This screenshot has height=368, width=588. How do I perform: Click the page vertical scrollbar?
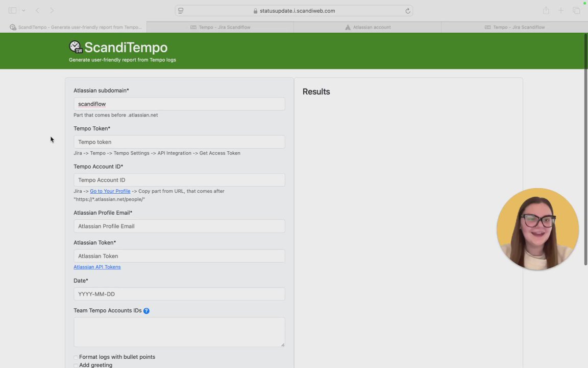(585, 149)
